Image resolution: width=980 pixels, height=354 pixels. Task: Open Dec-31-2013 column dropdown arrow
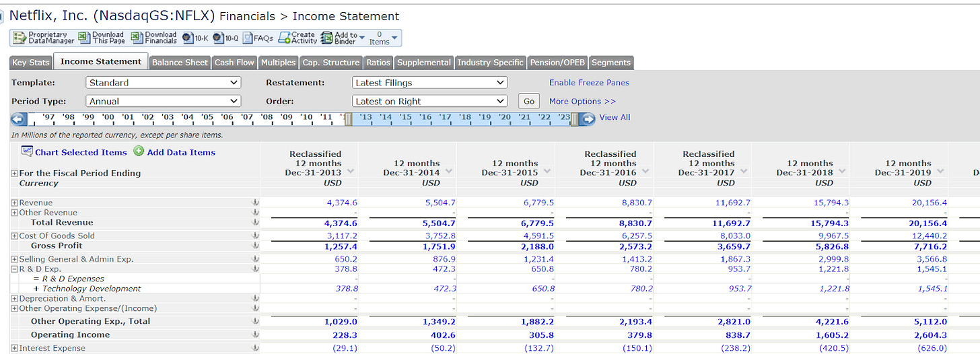click(x=351, y=171)
